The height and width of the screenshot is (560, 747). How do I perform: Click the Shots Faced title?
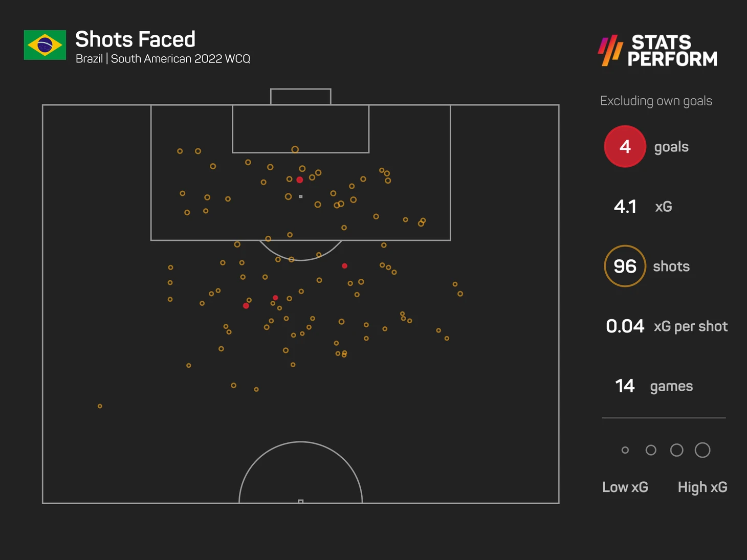tap(136, 39)
